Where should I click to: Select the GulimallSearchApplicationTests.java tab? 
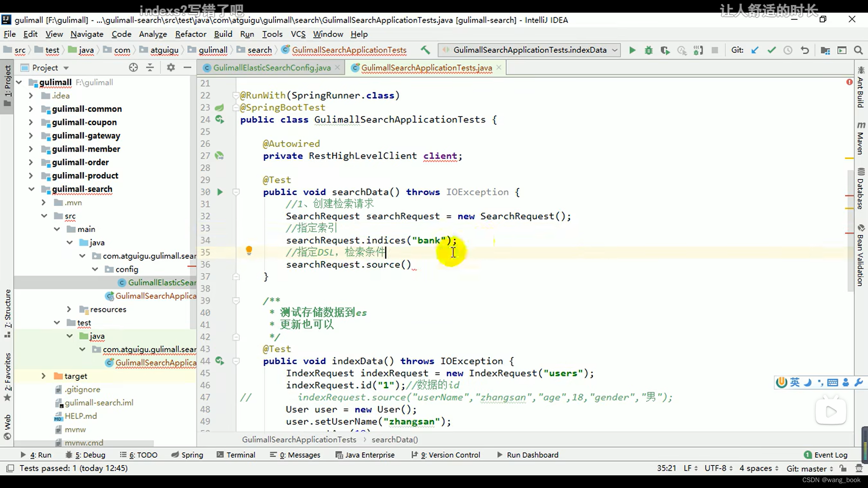pyautogui.click(x=427, y=67)
